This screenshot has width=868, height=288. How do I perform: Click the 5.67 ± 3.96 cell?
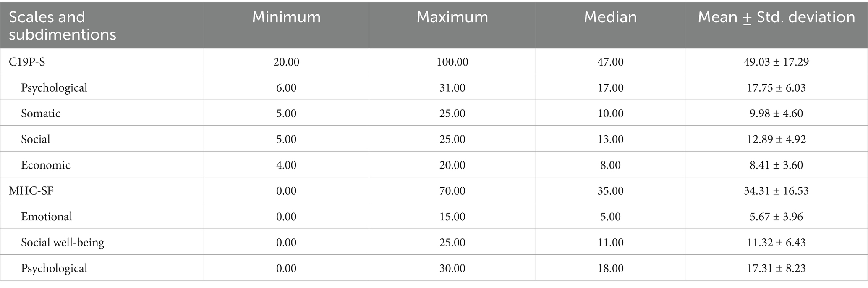tap(776, 217)
